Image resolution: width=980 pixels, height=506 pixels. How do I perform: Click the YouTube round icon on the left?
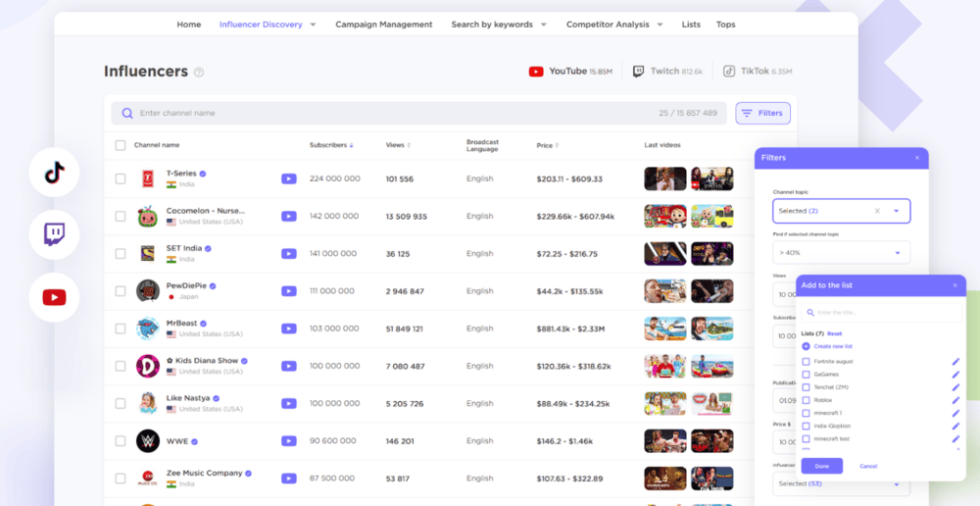pos(54,297)
